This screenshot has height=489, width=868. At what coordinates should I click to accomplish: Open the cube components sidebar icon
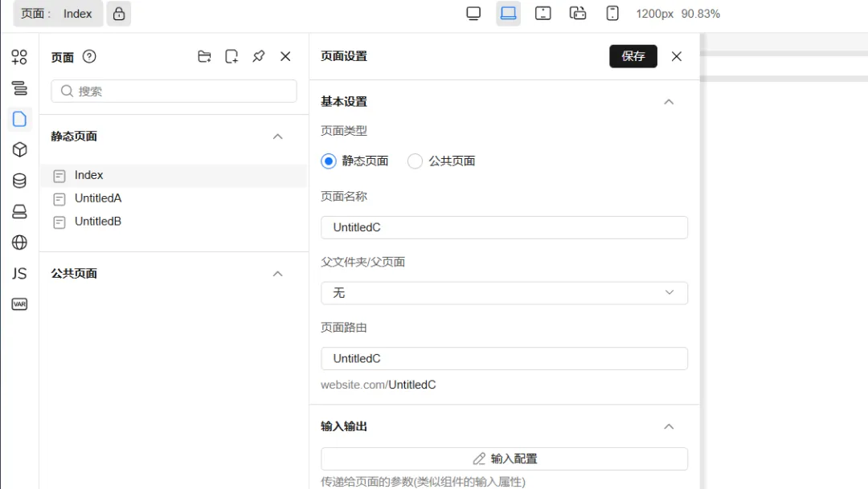19,150
